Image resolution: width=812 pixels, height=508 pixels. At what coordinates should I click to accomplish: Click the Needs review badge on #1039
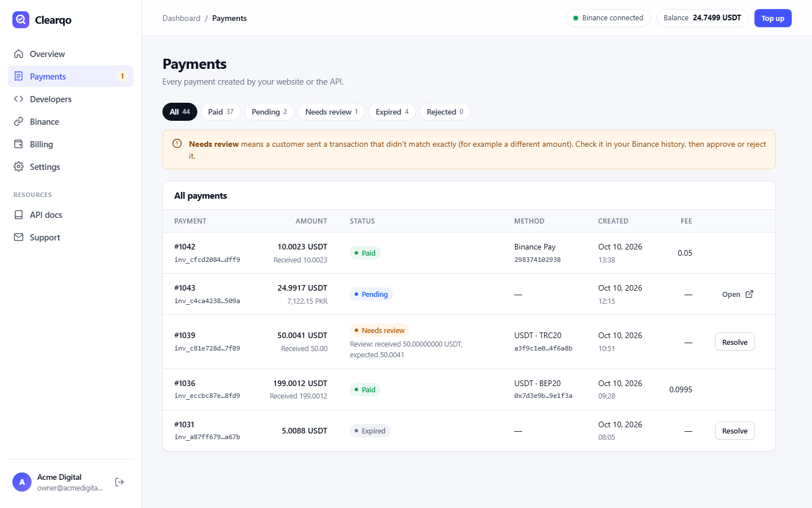(x=379, y=330)
